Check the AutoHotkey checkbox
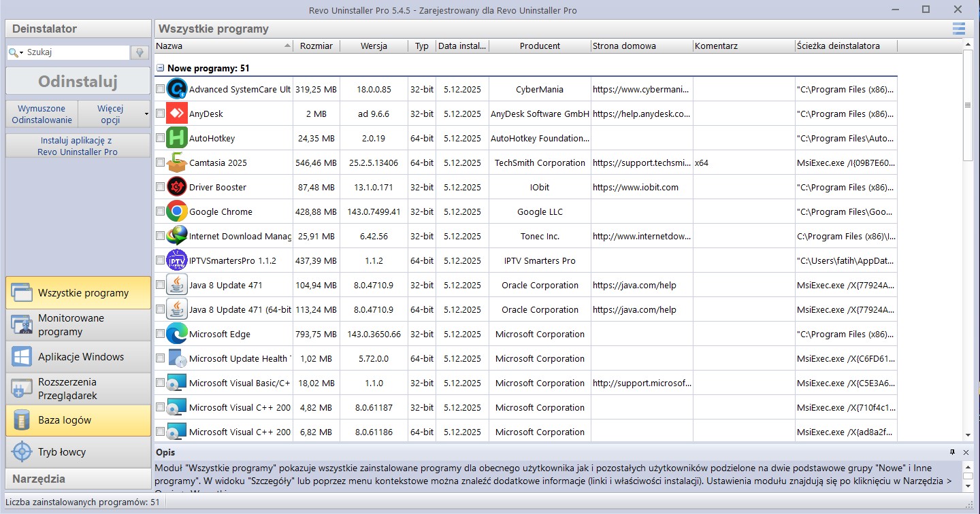980x514 pixels. pyautogui.click(x=160, y=138)
